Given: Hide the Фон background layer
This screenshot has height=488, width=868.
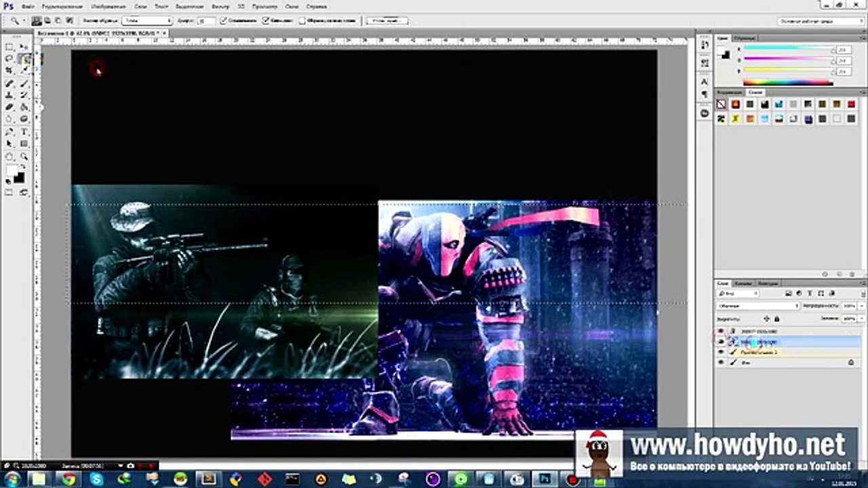Looking at the screenshot, I should pyautogui.click(x=721, y=363).
